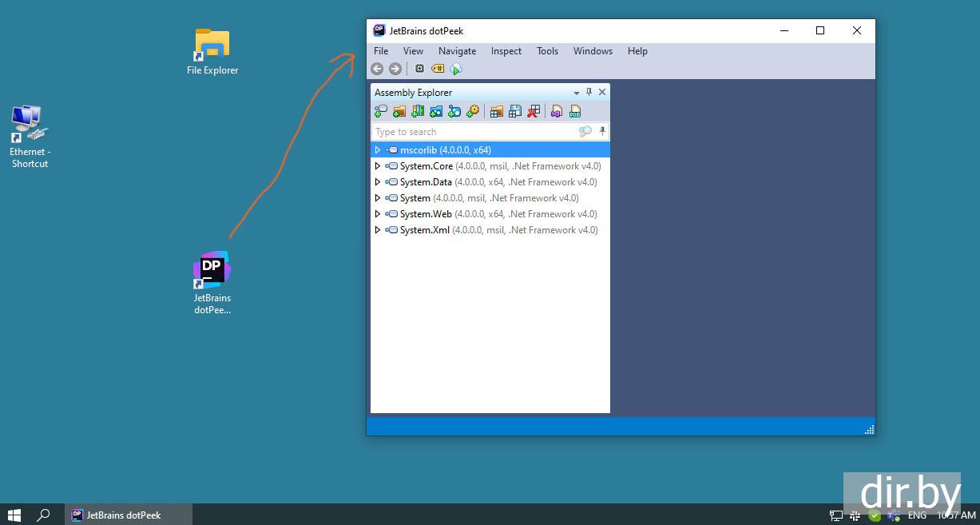Select the System.Xml tree row

[x=490, y=230]
